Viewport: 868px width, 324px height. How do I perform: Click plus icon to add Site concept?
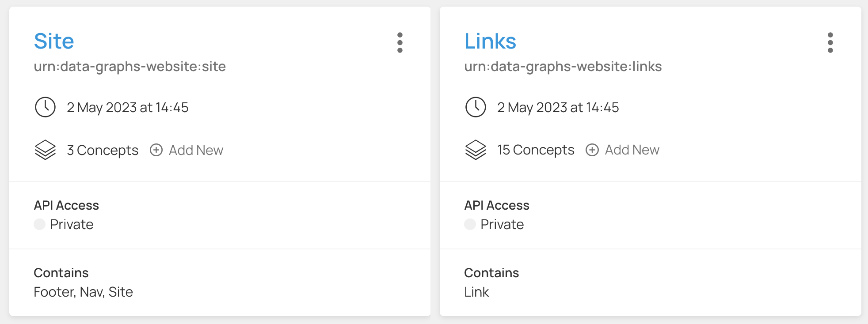tap(156, 150)
